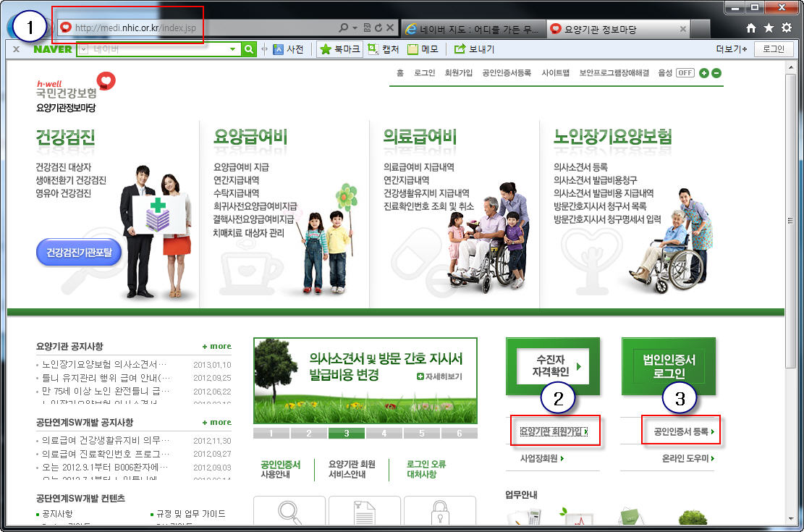Image resolution: width=804 pixels, height=532 pixels.
Task: Open 요양급여비 지급 link
Action: point(241,167)
